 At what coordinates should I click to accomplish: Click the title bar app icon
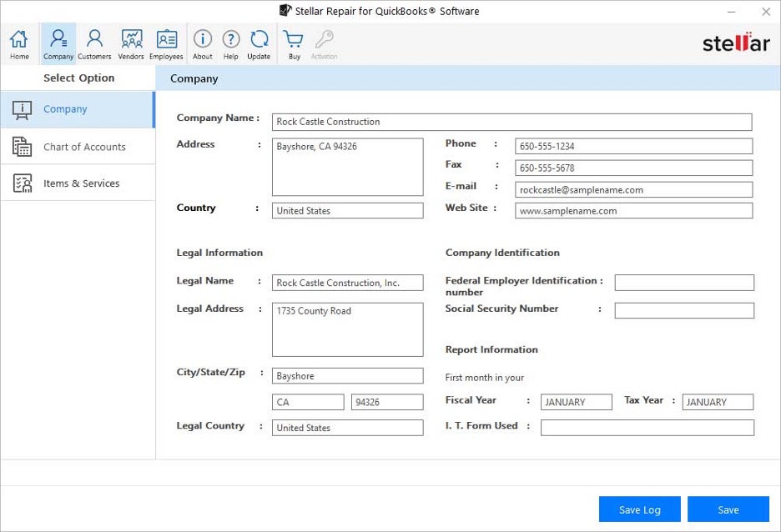(285, 11)
